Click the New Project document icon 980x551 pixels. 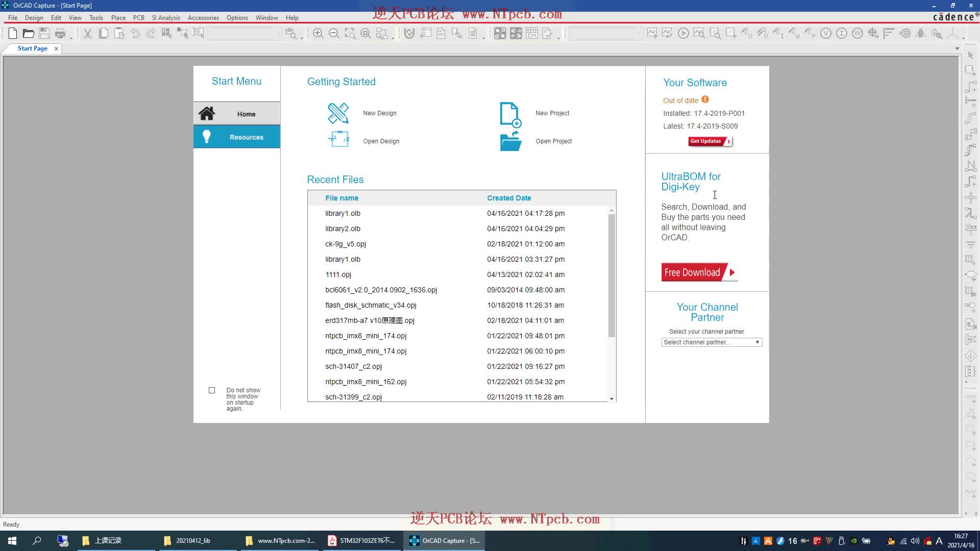(x=510, y=114)
